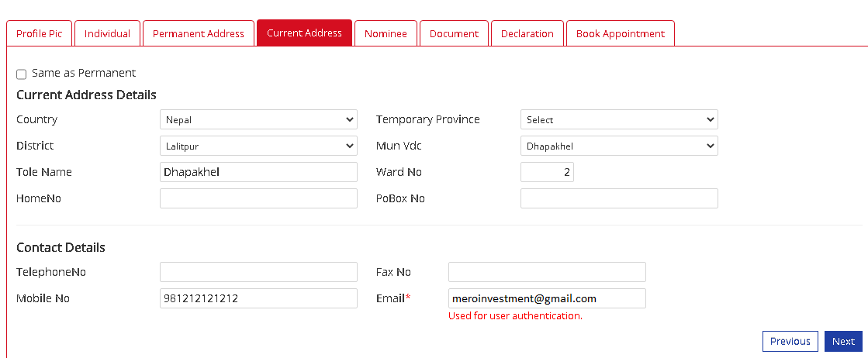The image size is (868, 358).
Task: Click into the HomeNo input box
Action: (258, 198)
